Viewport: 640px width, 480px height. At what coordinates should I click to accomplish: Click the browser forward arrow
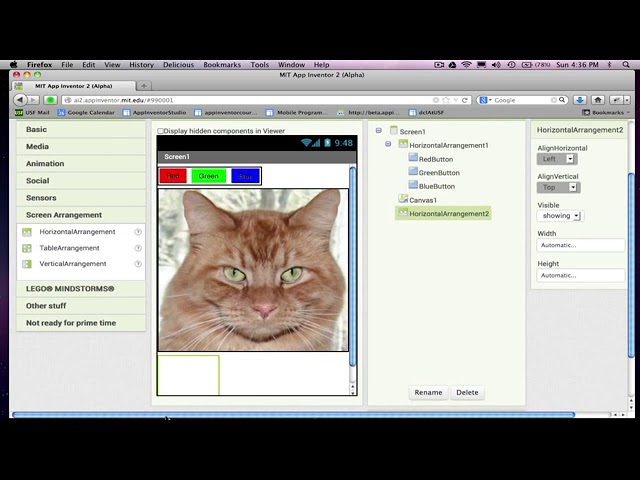(33, 100)
